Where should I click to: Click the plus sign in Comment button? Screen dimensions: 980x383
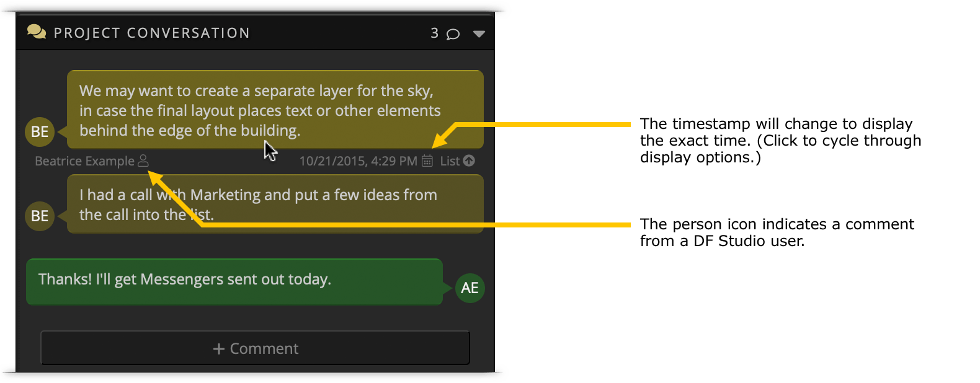tap(219, 349)
